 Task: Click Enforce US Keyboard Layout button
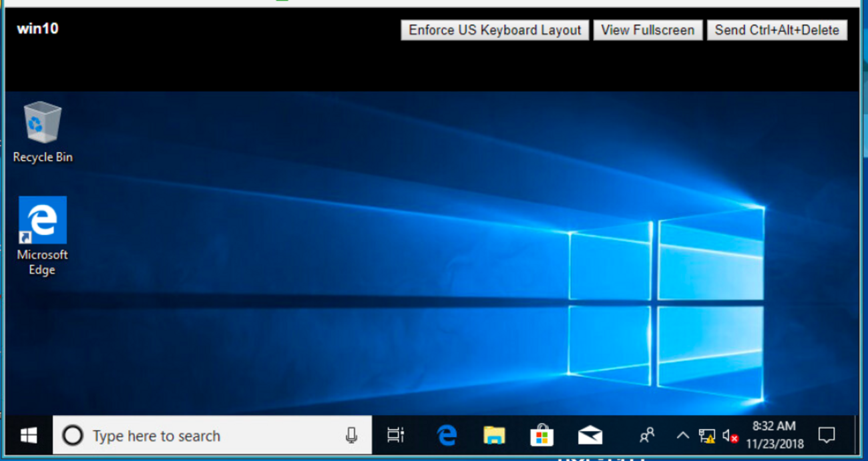click(495, 30)
